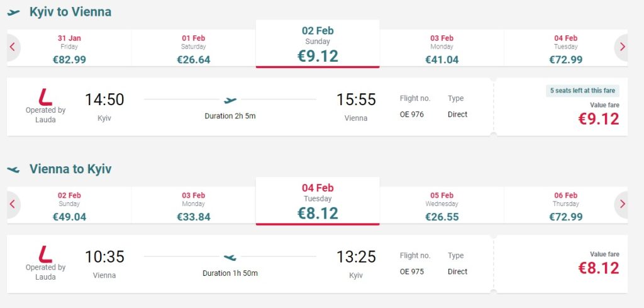Click the plane icon above Duration 1h 50m
The width and height of the screenshot is (644, 308).
pos(230,257)
